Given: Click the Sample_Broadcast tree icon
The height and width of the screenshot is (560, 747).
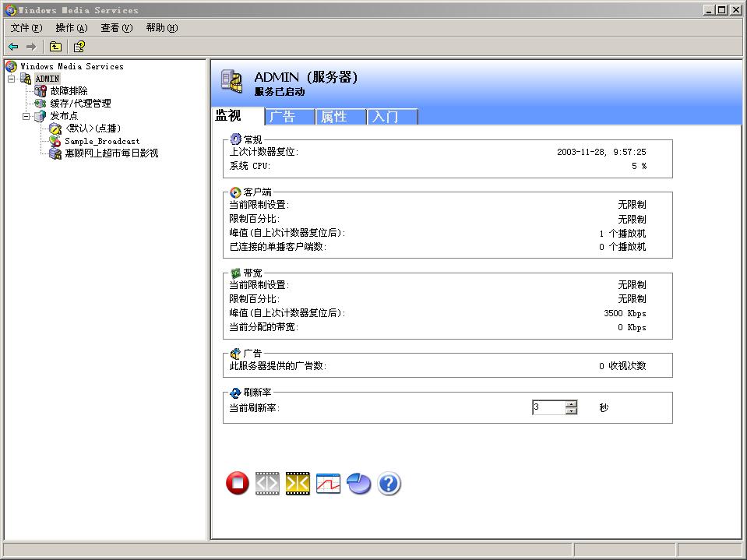Looking at the screenshot, I should tap(55, 141).
